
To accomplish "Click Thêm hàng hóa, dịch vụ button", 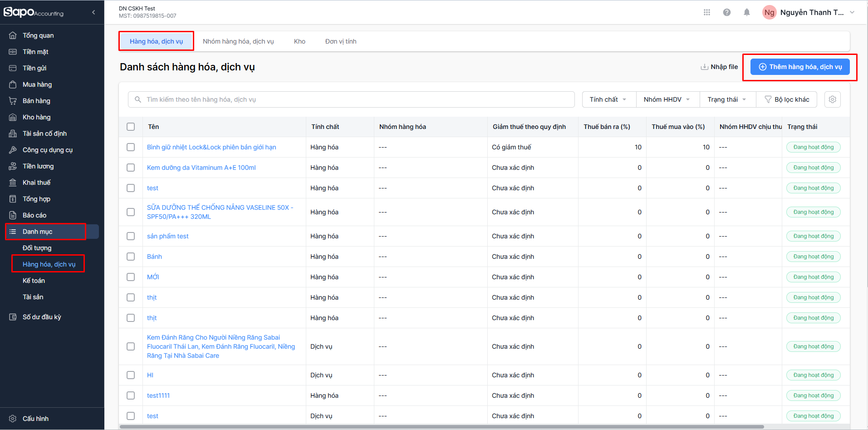I will pos(800,67).
